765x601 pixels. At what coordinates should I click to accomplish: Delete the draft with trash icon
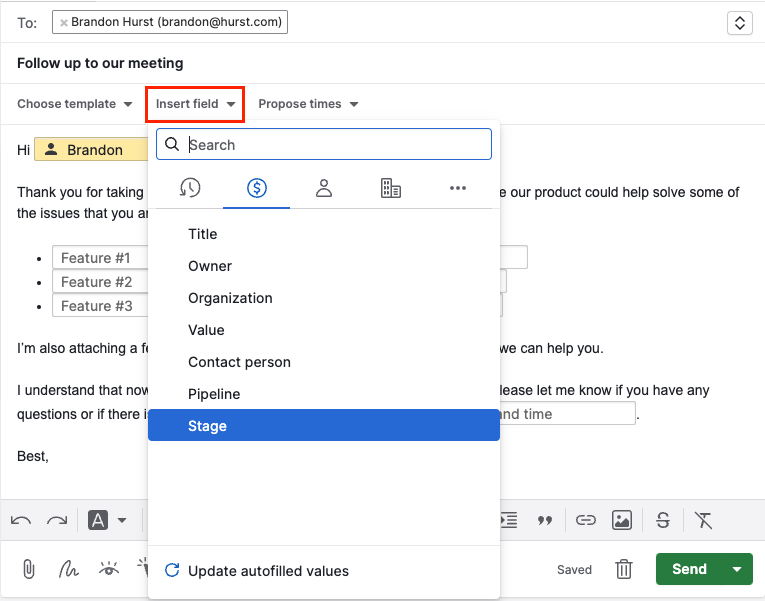(624, 569)
